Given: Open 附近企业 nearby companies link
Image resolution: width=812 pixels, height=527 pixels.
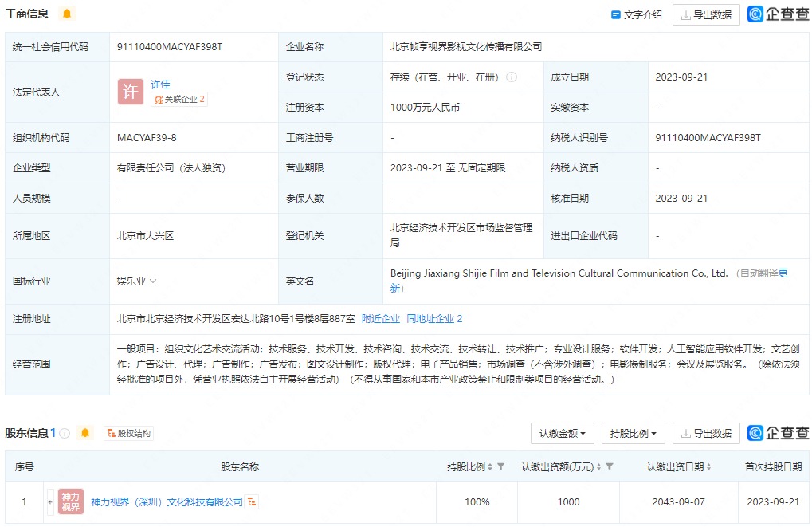Looking at the screenshot, I should (x=381, y=319).
